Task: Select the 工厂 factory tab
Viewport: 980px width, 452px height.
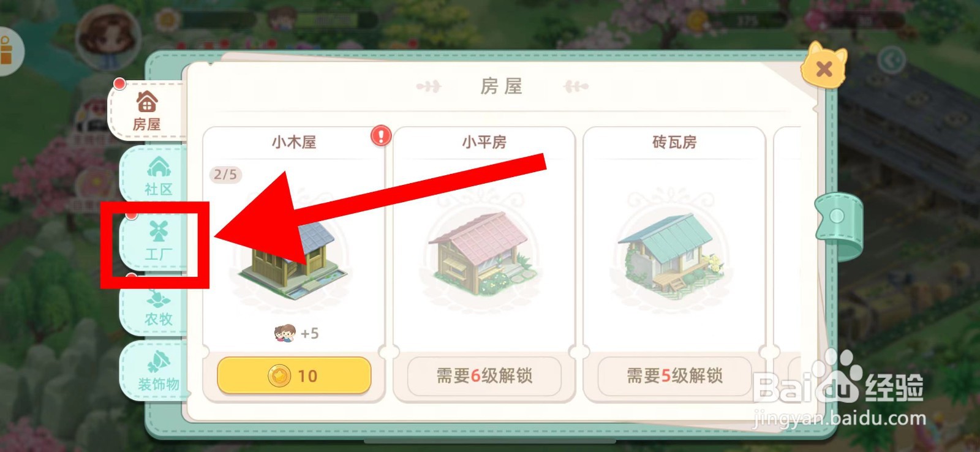Action: tap(158, 242)
